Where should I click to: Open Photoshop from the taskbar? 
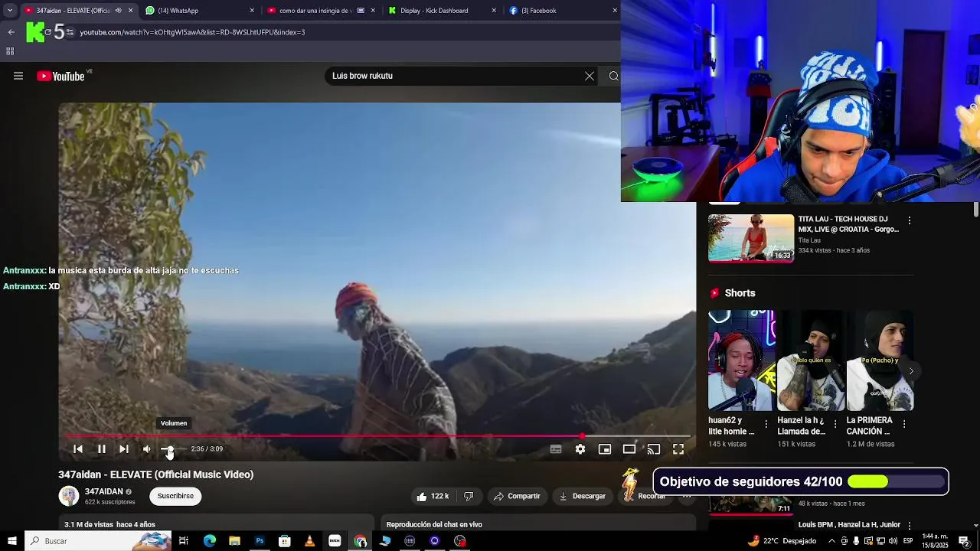coord(260,541)
